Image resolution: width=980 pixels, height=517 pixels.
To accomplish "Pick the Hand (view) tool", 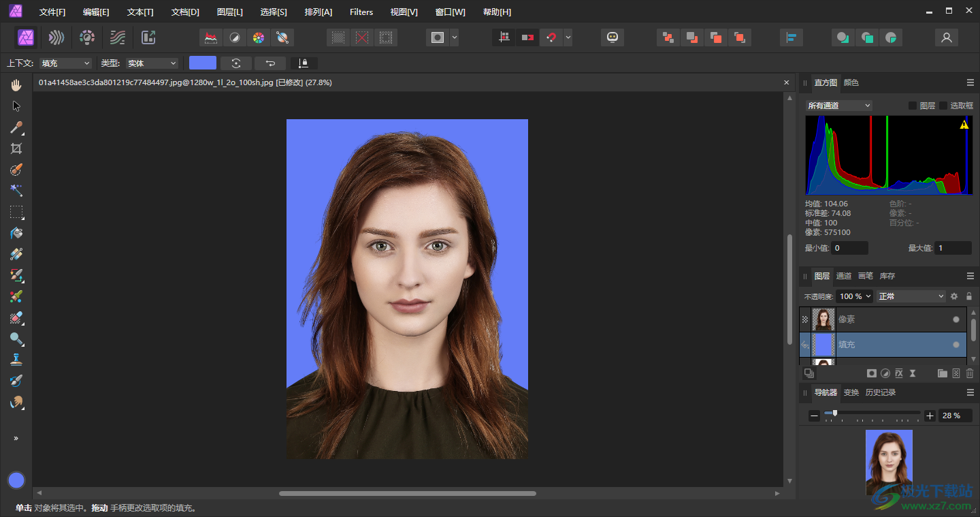I will [x=16, y=85].
